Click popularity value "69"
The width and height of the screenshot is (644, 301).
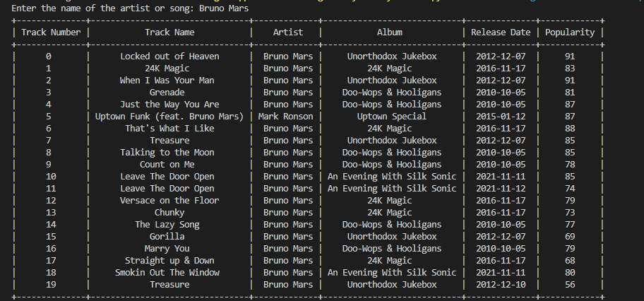click(x=570, y=237)
